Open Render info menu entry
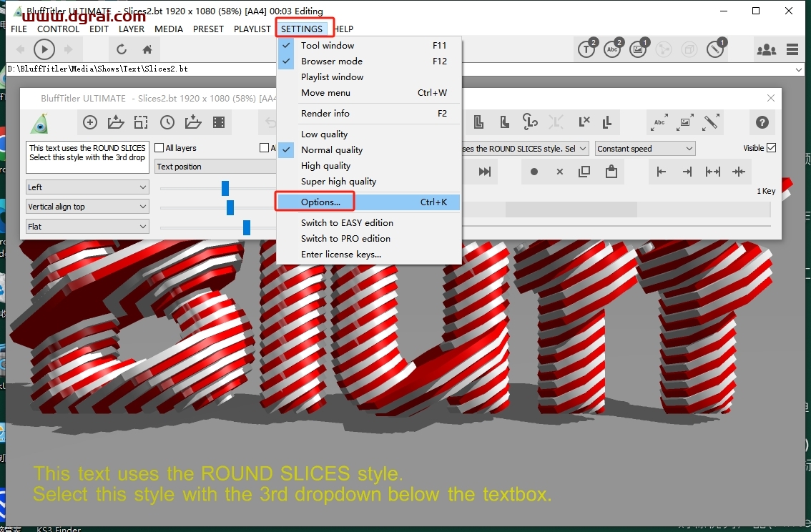The image size is (811, 532). (369, 113)
